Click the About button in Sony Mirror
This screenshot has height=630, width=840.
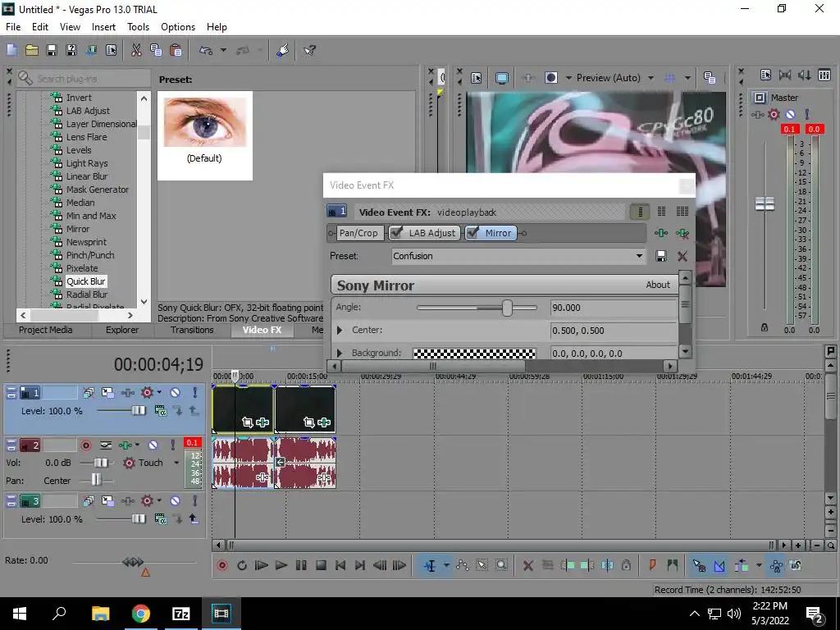coord(658,285)
